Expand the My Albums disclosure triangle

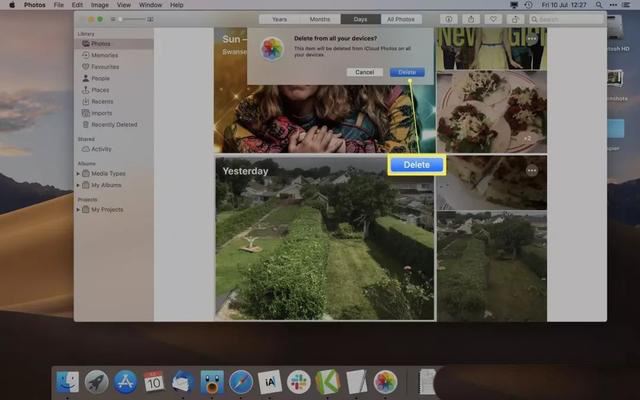[79, 185]
